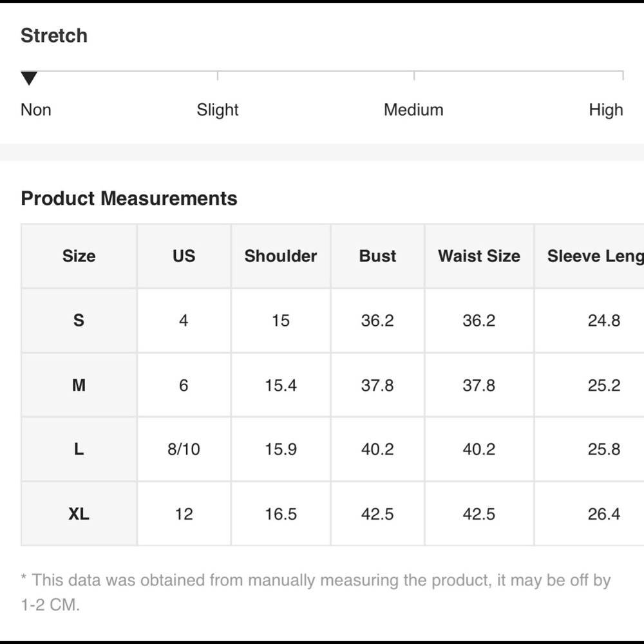The image size is (644, 644).
Task: Click the black stretch indicator triangle
Action: [x=29, y=78]
